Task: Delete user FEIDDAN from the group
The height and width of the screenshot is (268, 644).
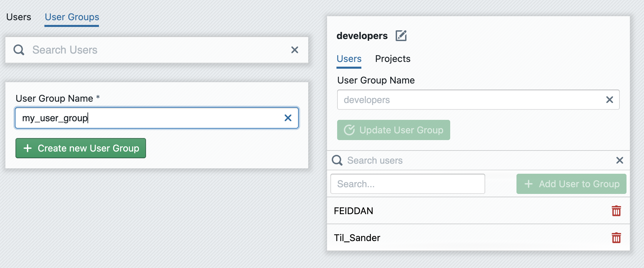Action: pos(616,211)
